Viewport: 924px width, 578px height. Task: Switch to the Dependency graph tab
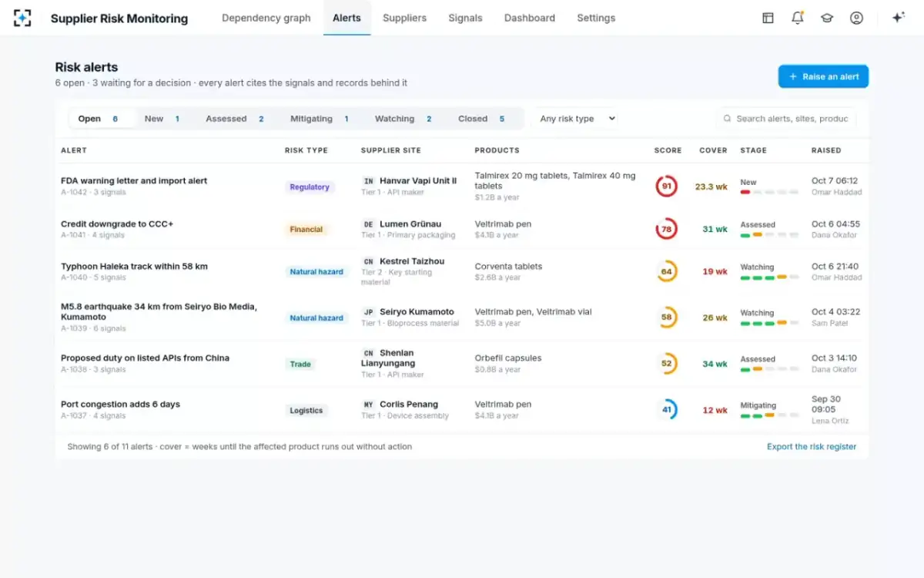266,18
